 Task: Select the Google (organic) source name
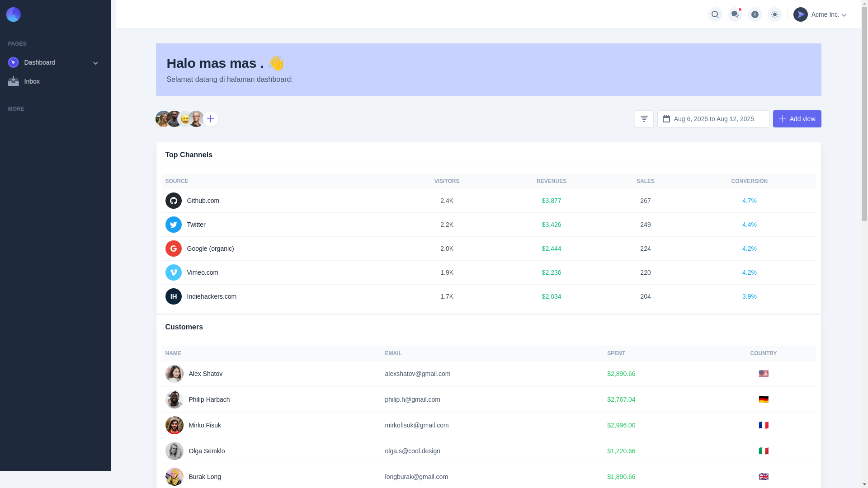click(x=210, y=249)
